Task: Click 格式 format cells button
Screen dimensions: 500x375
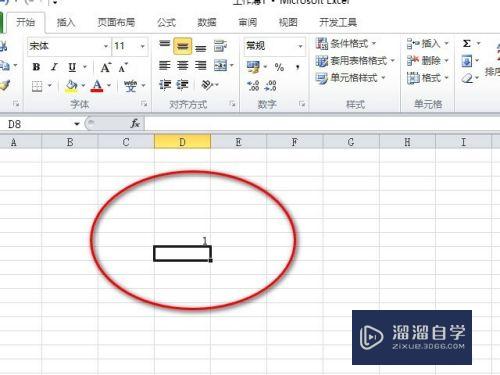Action: pyautogui.click(x=428, y=78)
